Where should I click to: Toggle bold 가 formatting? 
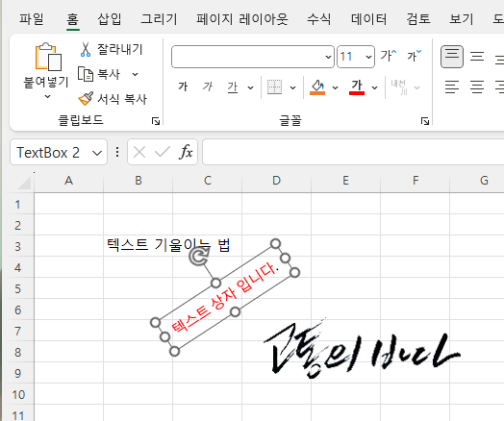pyautogui.click(x=183, y=87)
